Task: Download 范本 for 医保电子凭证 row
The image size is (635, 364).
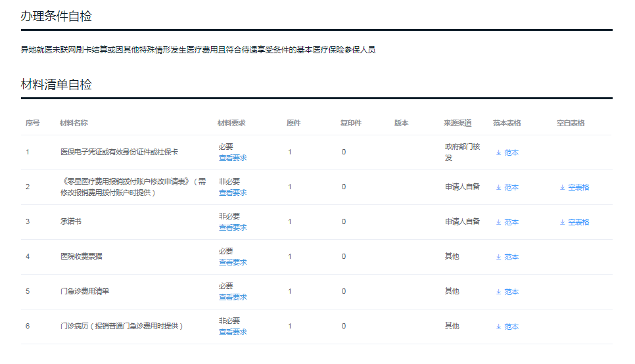Action: [x=507, y=152]
